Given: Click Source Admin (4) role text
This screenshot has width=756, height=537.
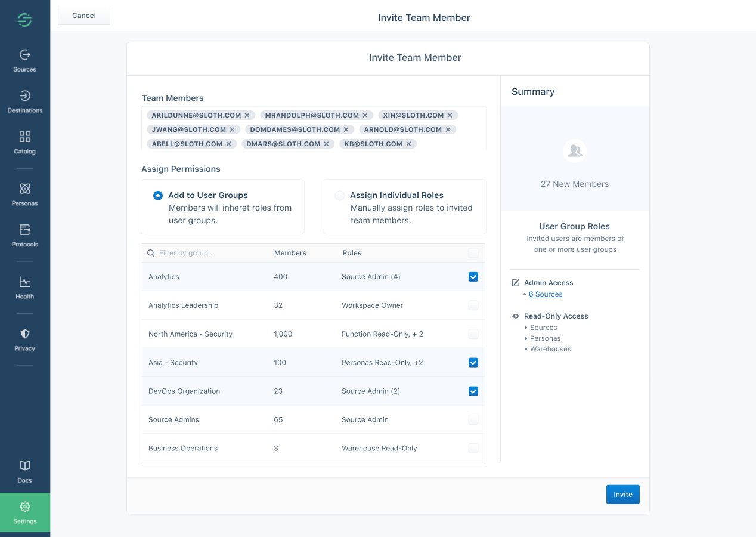Looking at the screenshot, I should tap(371, 277).
